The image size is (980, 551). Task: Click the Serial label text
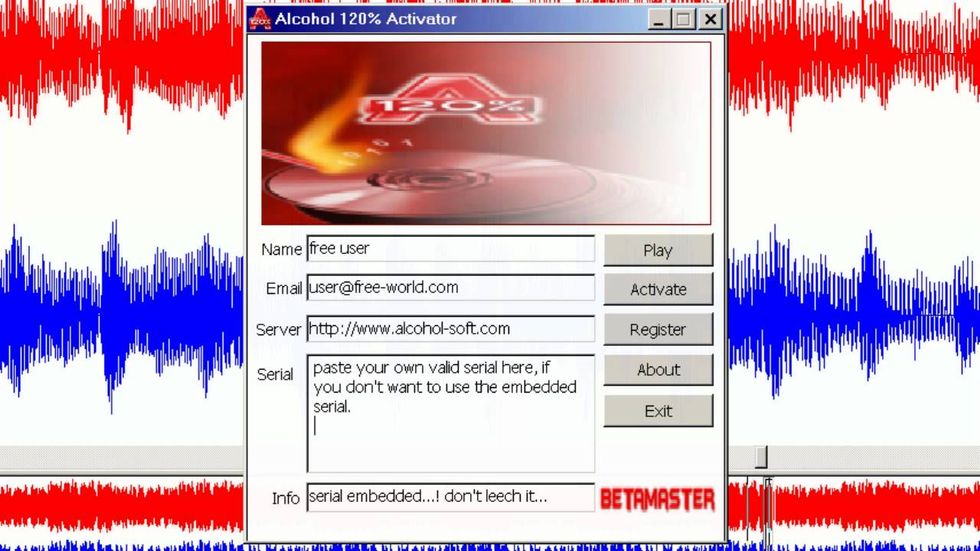coord(275,374)
